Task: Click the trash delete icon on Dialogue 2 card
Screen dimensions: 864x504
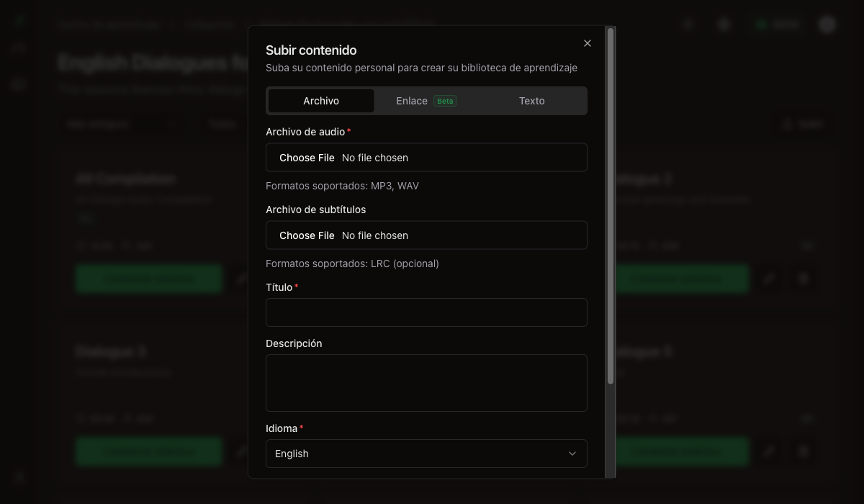Action: point(804,279)
